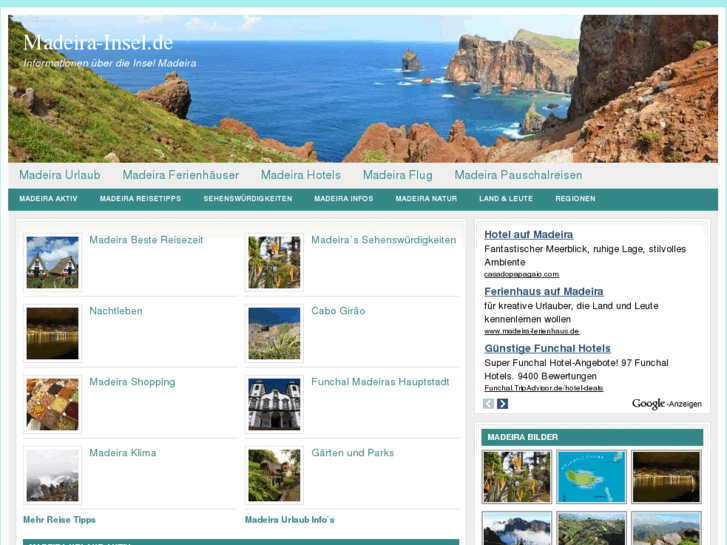Screen dimensions: 727x545
Task: Click tagline Informationen über die Insel Madeira
Action: coord(110,63)
